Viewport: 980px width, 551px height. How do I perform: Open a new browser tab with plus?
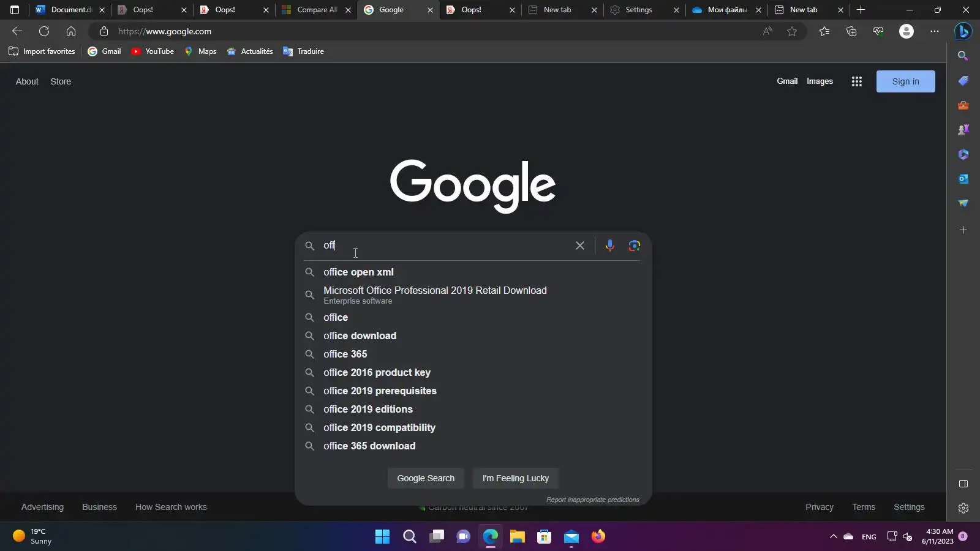861,10
